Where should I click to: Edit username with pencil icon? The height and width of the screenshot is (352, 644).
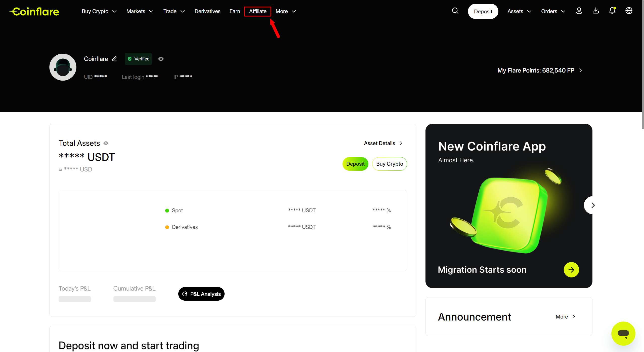click(x=114, y=59)
